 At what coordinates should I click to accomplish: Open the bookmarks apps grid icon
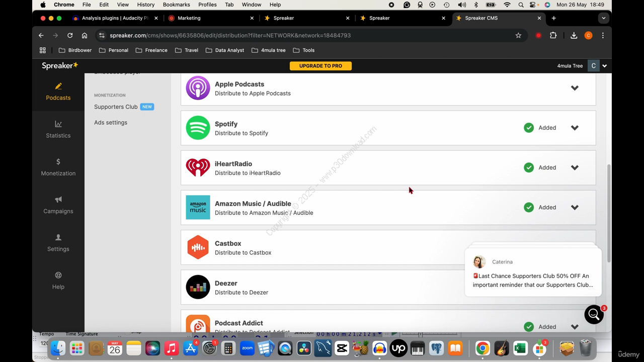pyautogui.click(x=43, y=50)
